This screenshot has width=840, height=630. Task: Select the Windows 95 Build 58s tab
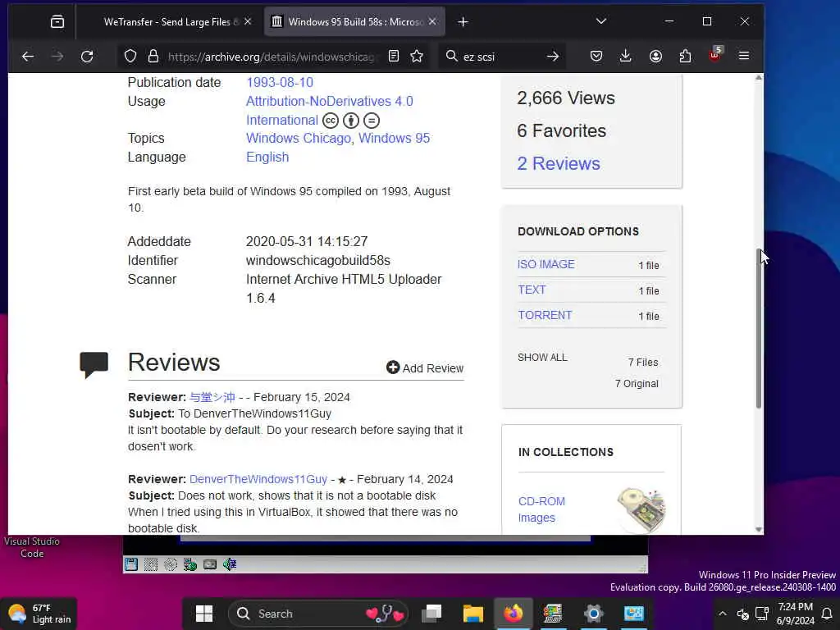click(354, 21)
